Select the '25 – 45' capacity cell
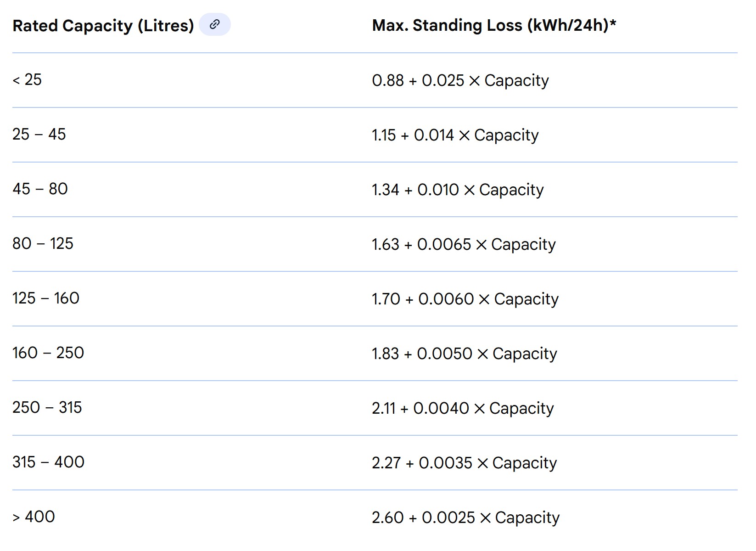The width and height of the screenshot is (756, 551). coord(39,135)
